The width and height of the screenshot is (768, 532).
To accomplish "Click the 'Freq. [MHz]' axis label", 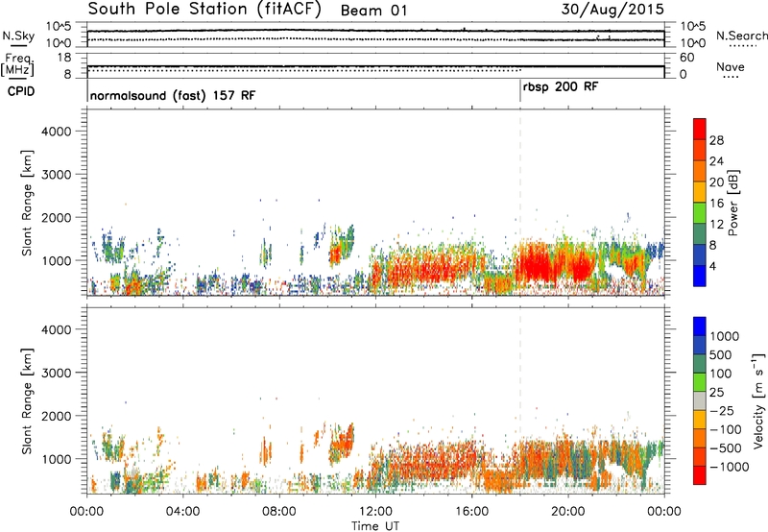I will [x=18, y=64].
